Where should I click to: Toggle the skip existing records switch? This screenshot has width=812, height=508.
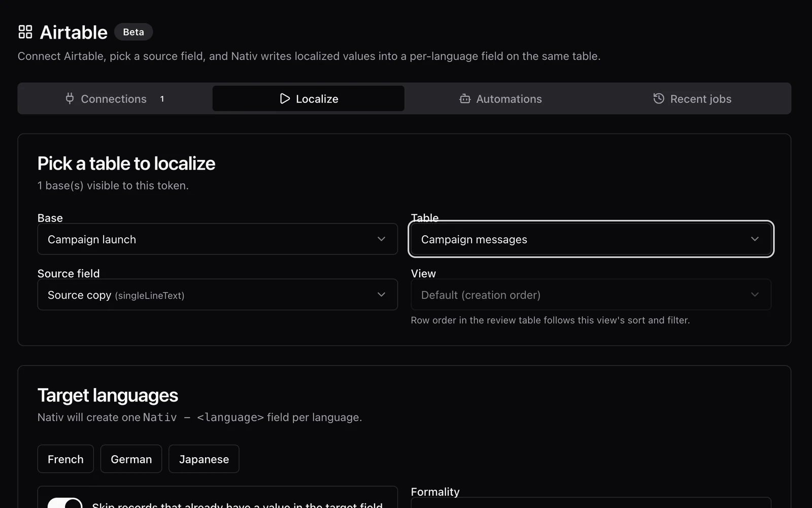(x=65, y=503)
